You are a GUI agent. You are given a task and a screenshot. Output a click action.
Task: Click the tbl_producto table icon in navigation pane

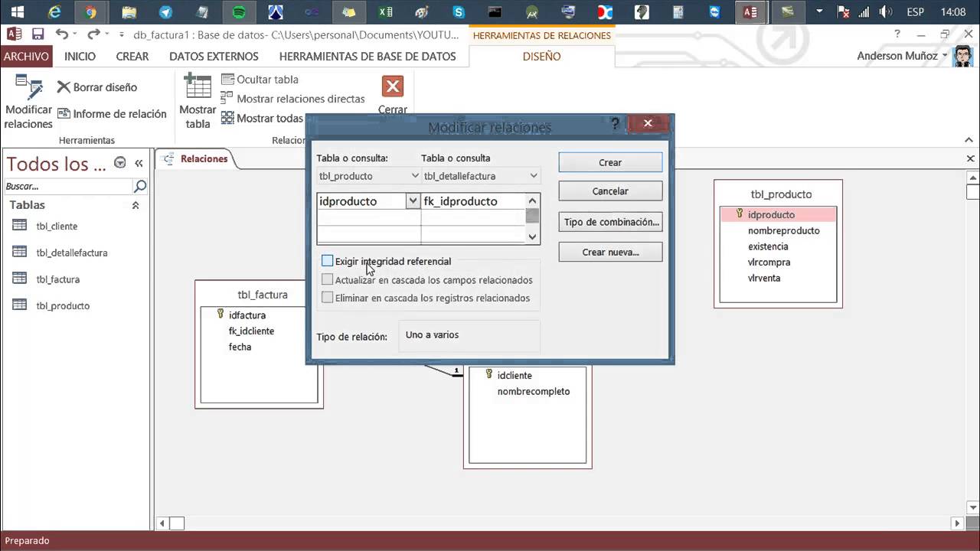click(x=20, y=305)
